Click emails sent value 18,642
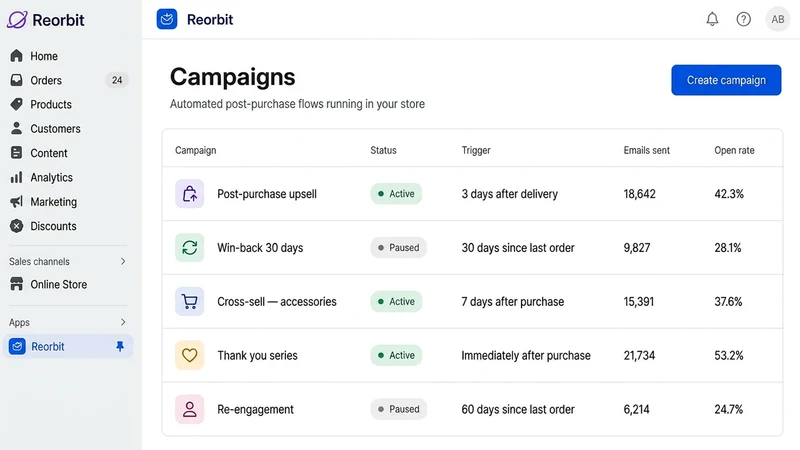 point(639,194)
